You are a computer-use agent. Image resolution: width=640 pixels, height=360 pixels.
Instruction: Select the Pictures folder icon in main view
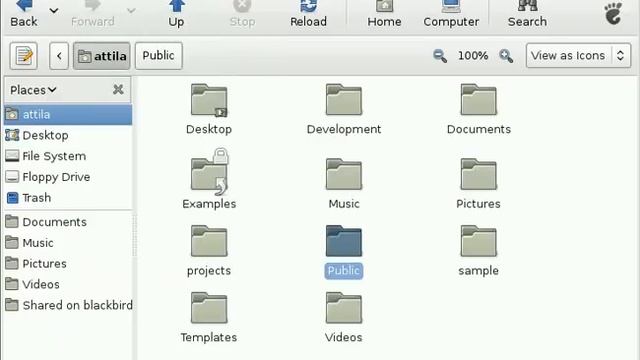(x=478, y=174)
